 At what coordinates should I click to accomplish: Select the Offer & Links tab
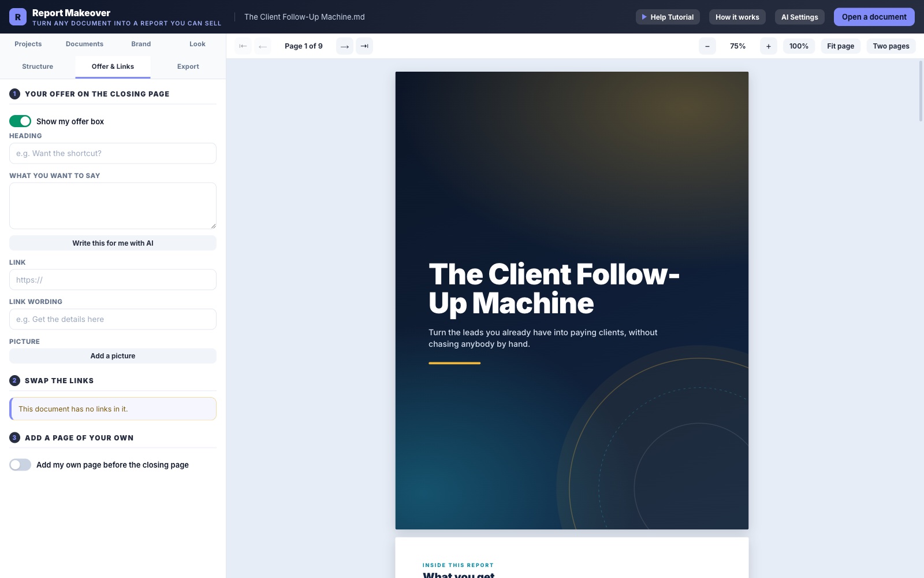pyautogui.click(x=113, y=66)
